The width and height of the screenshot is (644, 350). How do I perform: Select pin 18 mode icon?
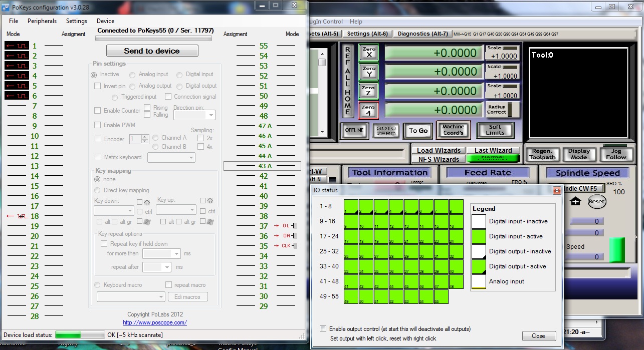(17, 216)
